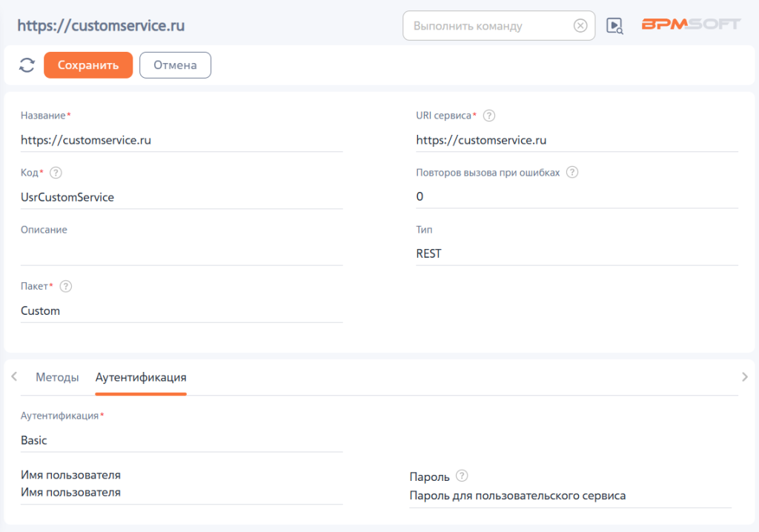Move the tab strip right with chevron
Image resolution: width=759 pixels, height=532 pixels.
[x=744, y=376]
